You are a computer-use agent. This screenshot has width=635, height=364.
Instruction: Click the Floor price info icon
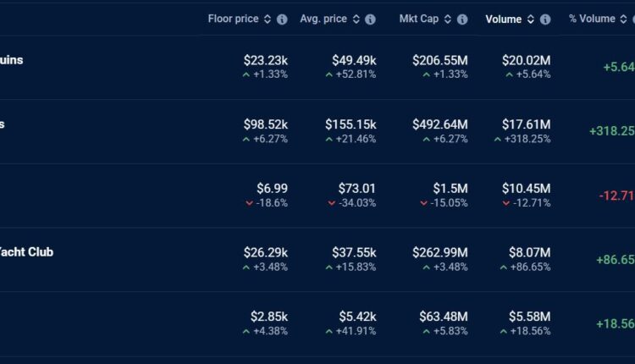[282, 19]
